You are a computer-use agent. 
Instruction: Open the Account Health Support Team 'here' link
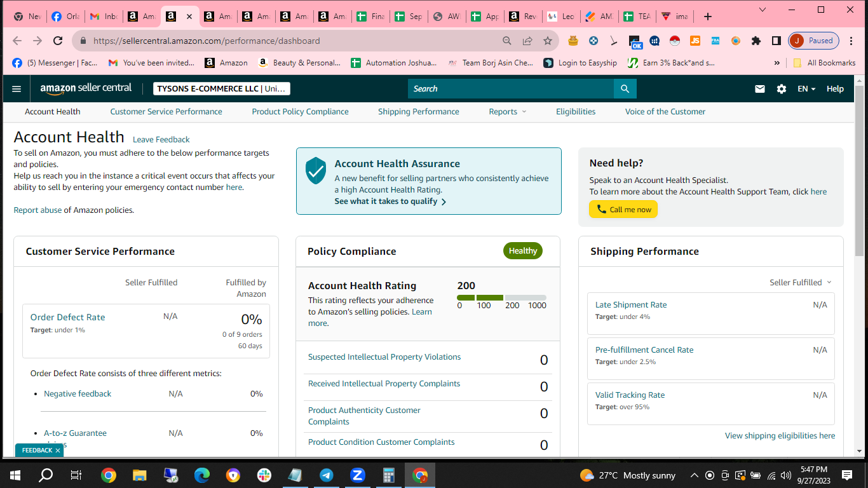point(818,192)
